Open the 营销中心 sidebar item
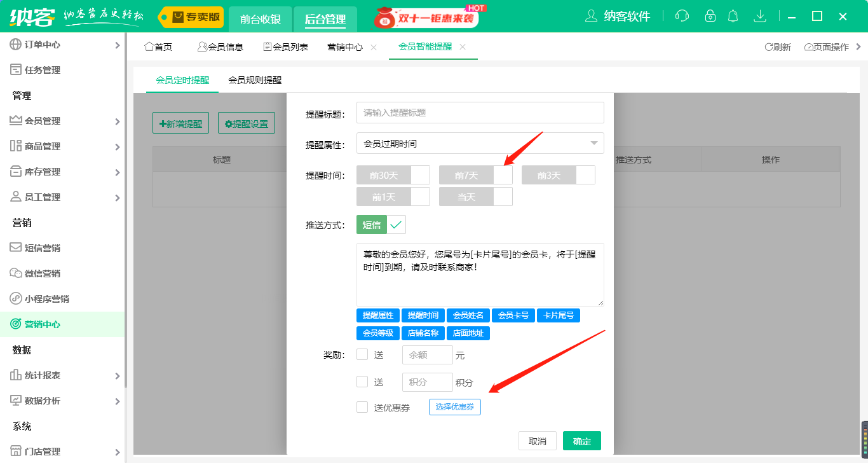 click(39, 324)
